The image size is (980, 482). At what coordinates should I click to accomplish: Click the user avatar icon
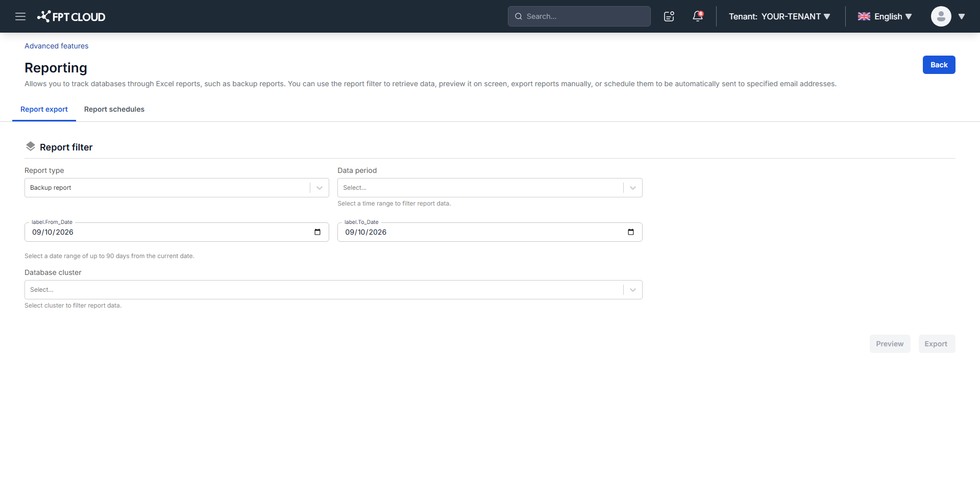tap(941, 16)
